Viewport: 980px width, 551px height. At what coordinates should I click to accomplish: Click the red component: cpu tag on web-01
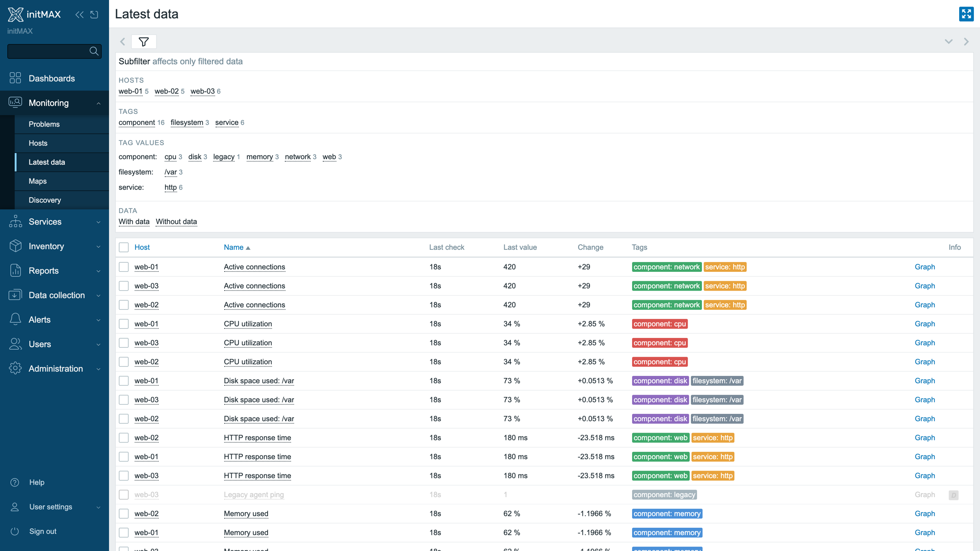click(x=659, y=324)
